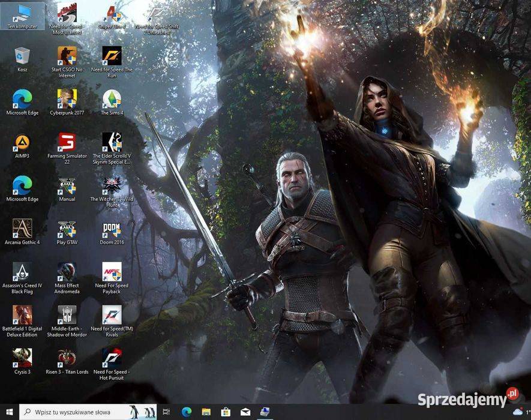Viewport: 531px width, 420px height.
Task: Open the Skyrim Special Edition shortcut
Action: point(112,142)
